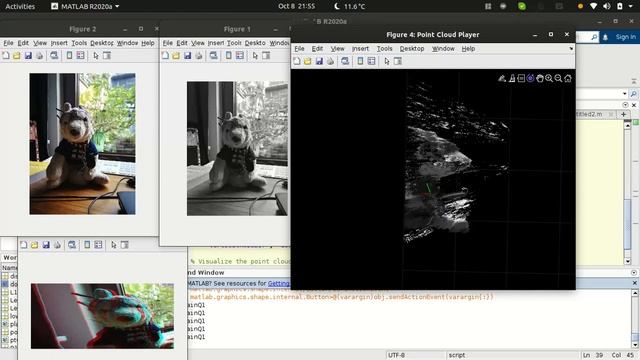Click Link Plot icon in Figure 4 toolbar
The height and width of the screenshot is (360, 640).
(345, 61)
